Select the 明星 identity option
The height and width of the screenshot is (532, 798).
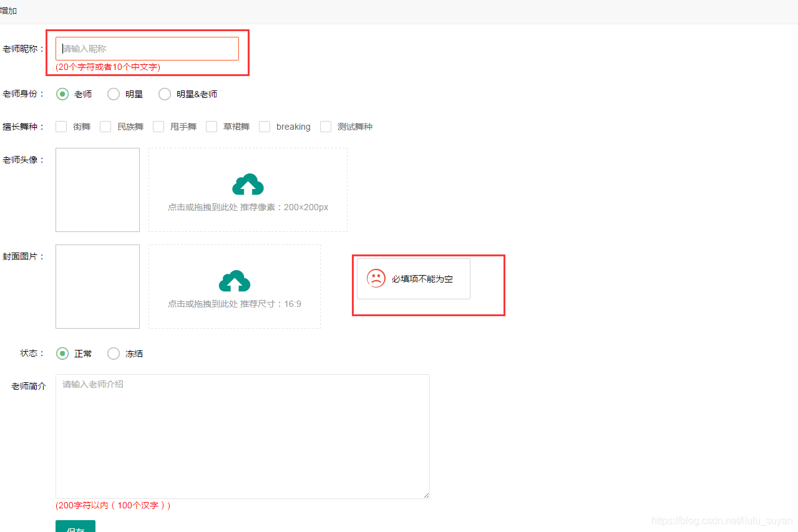pos(113,94)
